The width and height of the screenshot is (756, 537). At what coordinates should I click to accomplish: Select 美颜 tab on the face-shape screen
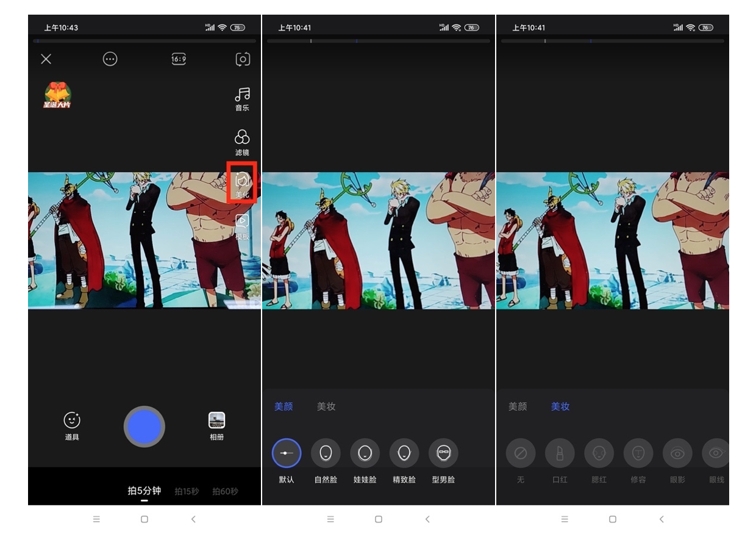(x=283, y=406)
